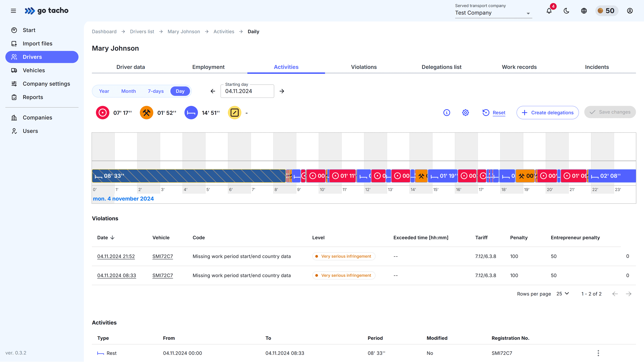Click the red driving time icon
The width and height of the screenshot is (644, 362).
click(x=102, y=113)
